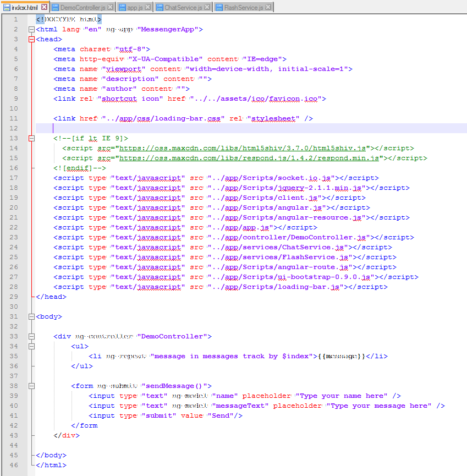Click line number 46 in the margin
Viewport: 467px width, 476px height.
[14, 466]
